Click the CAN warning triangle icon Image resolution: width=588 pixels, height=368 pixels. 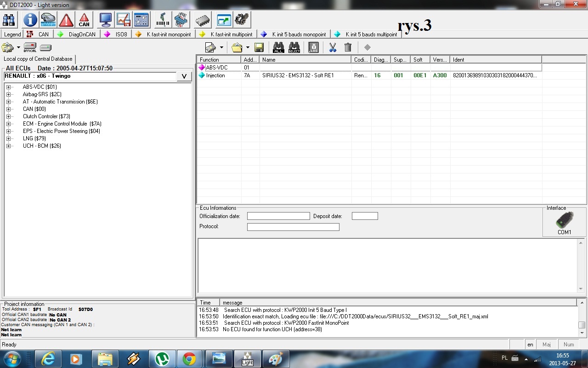pyautogui.click(x=84, y=20)
